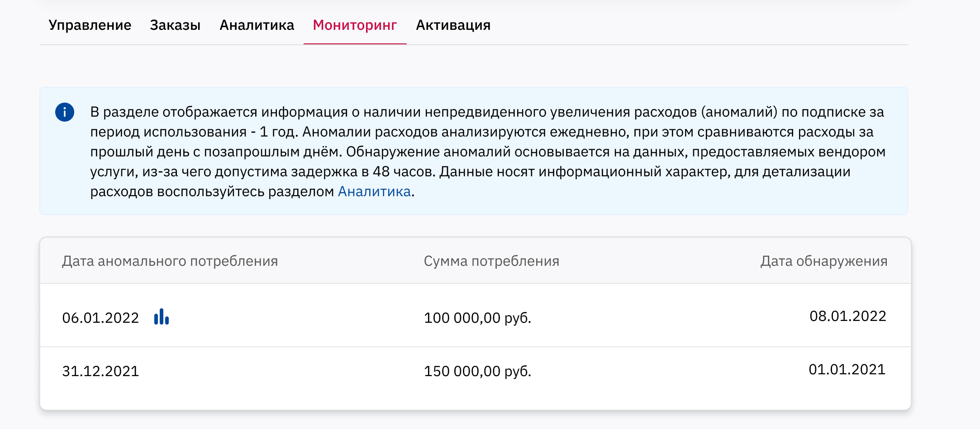Image resolution: width=980 pixels, height=429 pixels.
Task: Select the Мониторинг tab
Action: click(355, 25)
